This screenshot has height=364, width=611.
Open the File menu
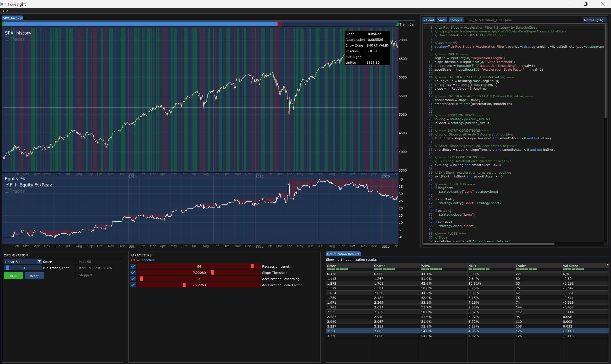[5, 11]
